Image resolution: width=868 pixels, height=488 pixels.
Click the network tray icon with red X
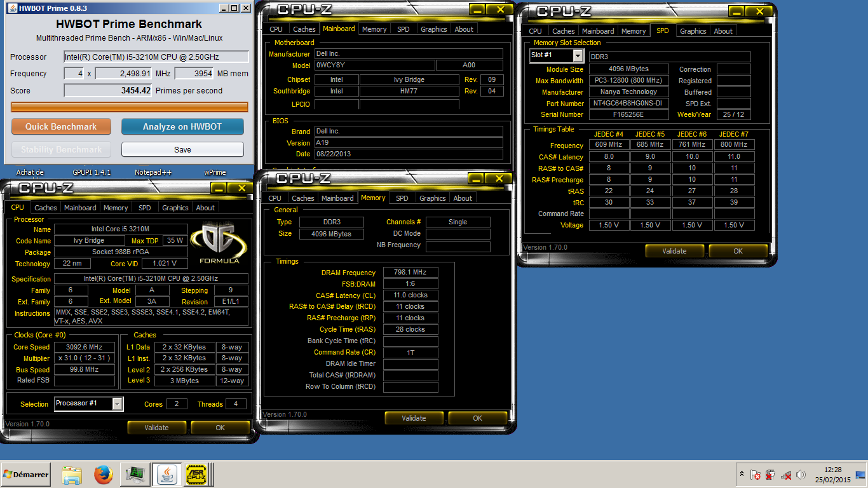tap(786, 475)
